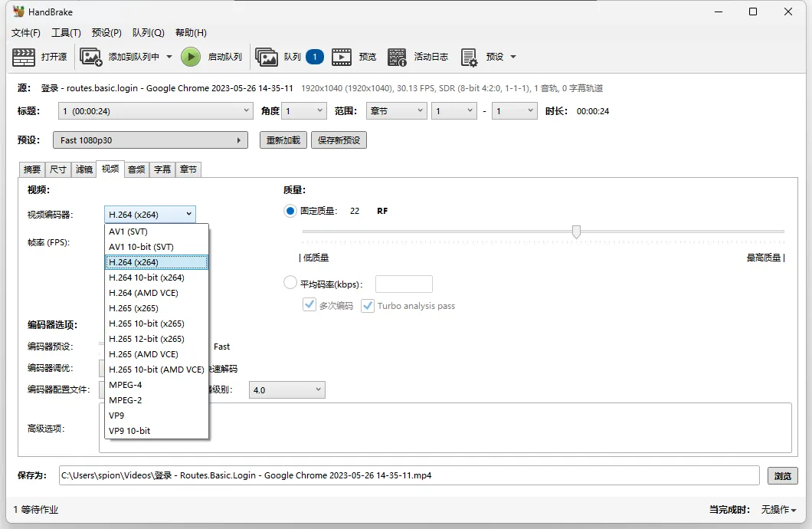Image resolution: width=812 pixels, height=529 pixels.
Task: Click the queue count badge showing 1
Action: (x=314, y=57)
